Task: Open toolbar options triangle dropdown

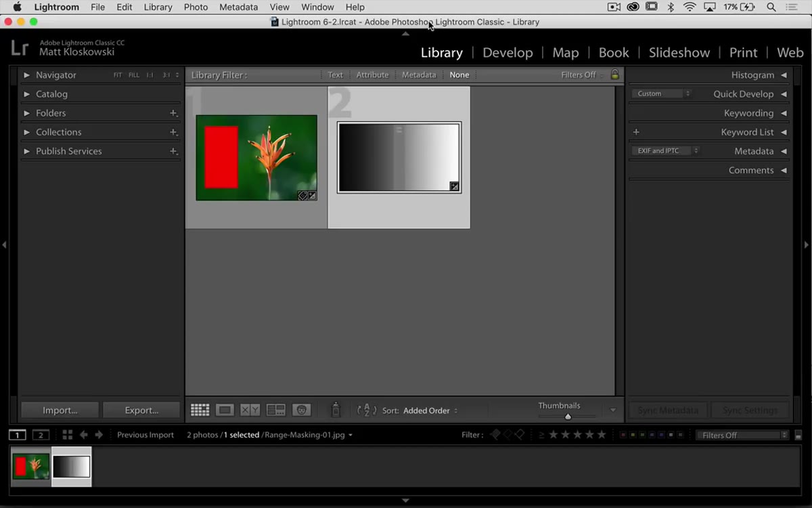Action: (613, 410)
